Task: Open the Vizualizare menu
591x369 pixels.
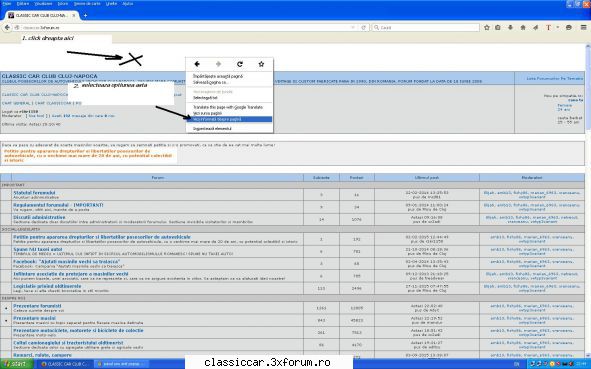Action: (x=43, y=3)
